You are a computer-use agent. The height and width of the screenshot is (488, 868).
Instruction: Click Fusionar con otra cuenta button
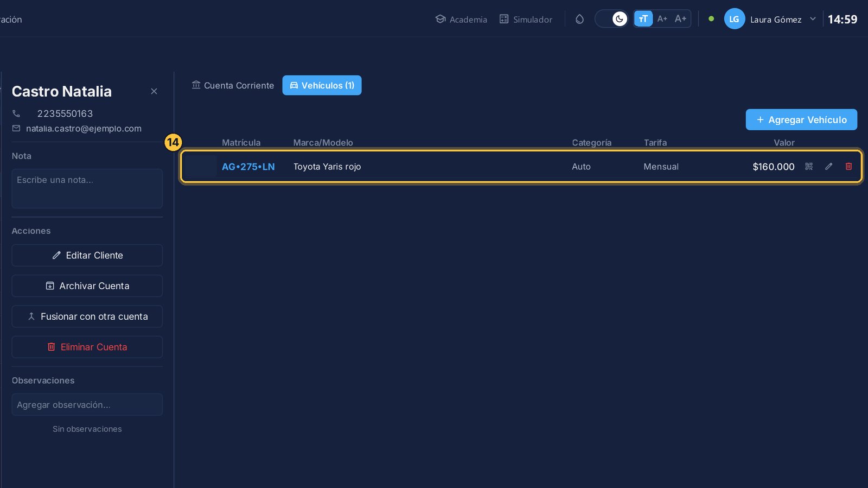coord(87,316)
